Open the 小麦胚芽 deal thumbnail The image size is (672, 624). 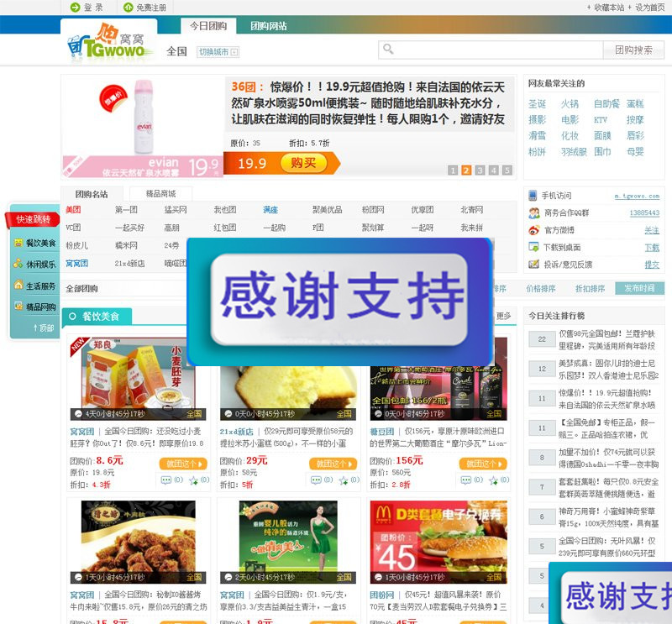click(x=139, y=379)
